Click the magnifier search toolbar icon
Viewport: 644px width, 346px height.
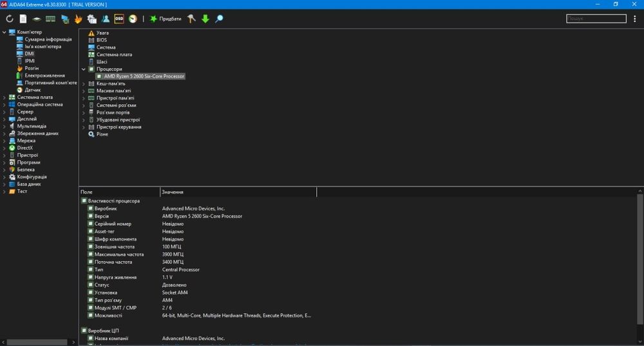coord(220,19)
